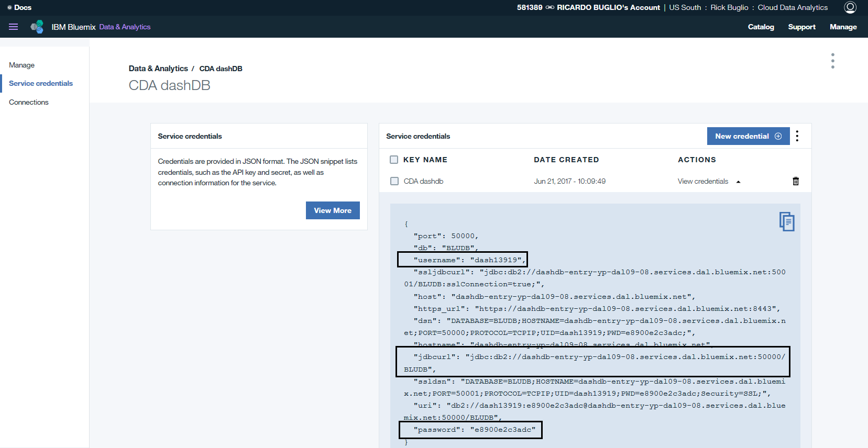This screenshot has width=868, height=448.
Task: Select the Cloud Data Analytics space
Action: pyautogui.click(x=793, y=7)
